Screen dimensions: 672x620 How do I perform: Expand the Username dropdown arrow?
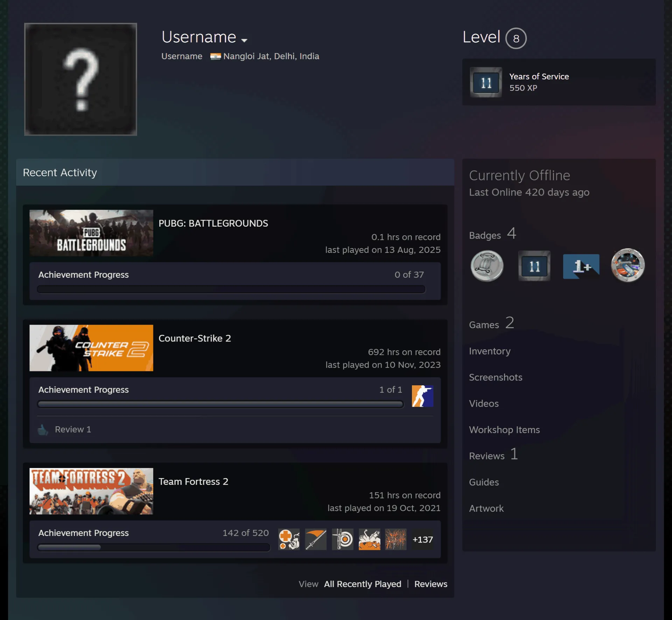pos(244,40)
